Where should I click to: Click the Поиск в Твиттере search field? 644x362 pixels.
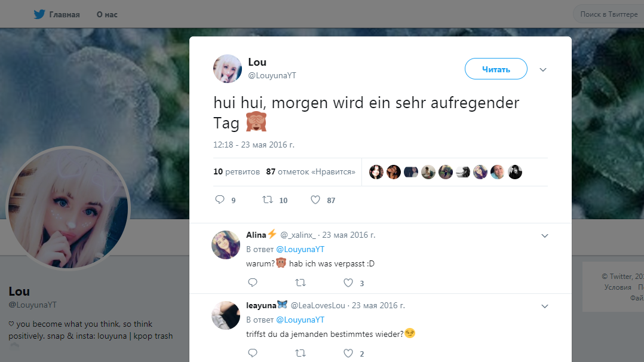pyautogui.click(x=609, y=14)
